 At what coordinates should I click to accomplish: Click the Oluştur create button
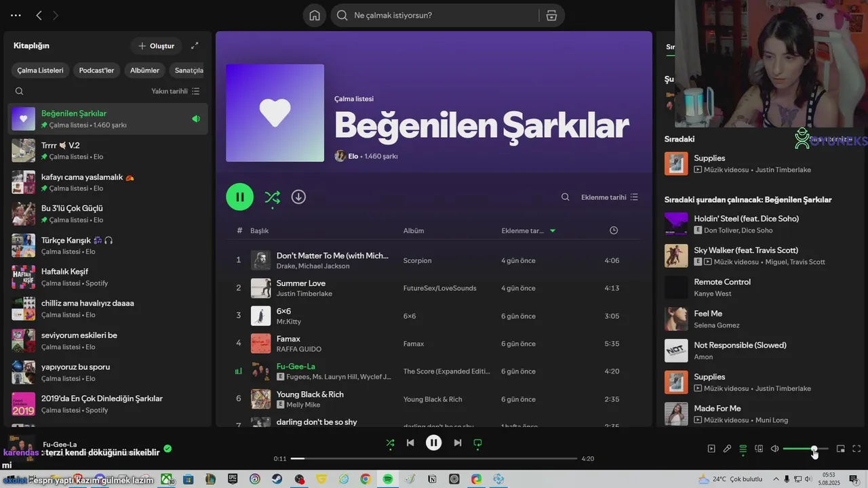[156, 45]
